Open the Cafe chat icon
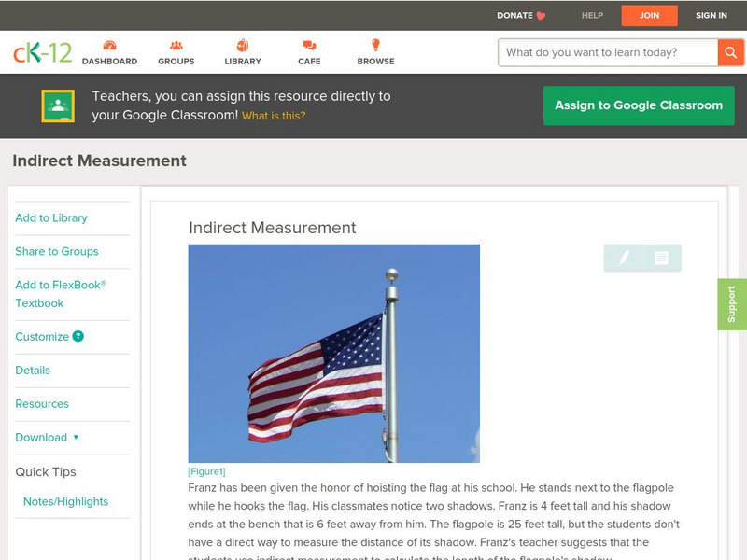The height and width of the screenshot is (560, 747). click(x=309, y=46)
